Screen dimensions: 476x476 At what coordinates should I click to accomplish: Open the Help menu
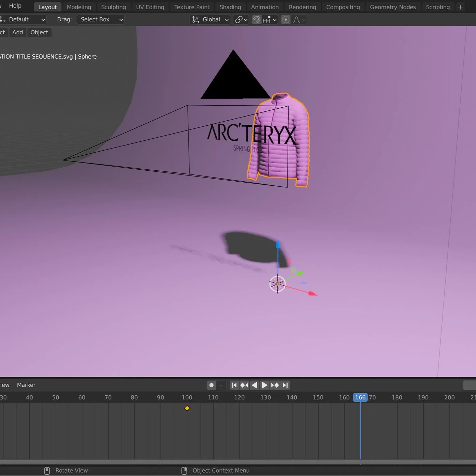(15, 6)
